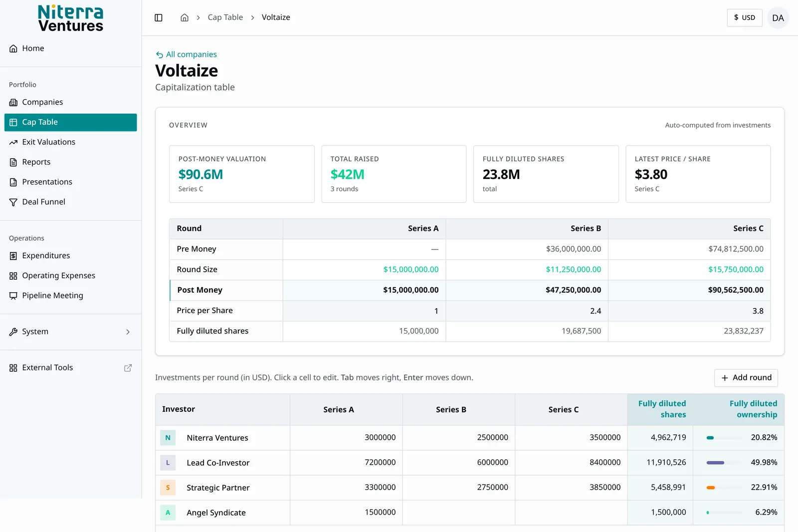
Task: Click the Cap Table grid icon
Action: click(13, 122)
